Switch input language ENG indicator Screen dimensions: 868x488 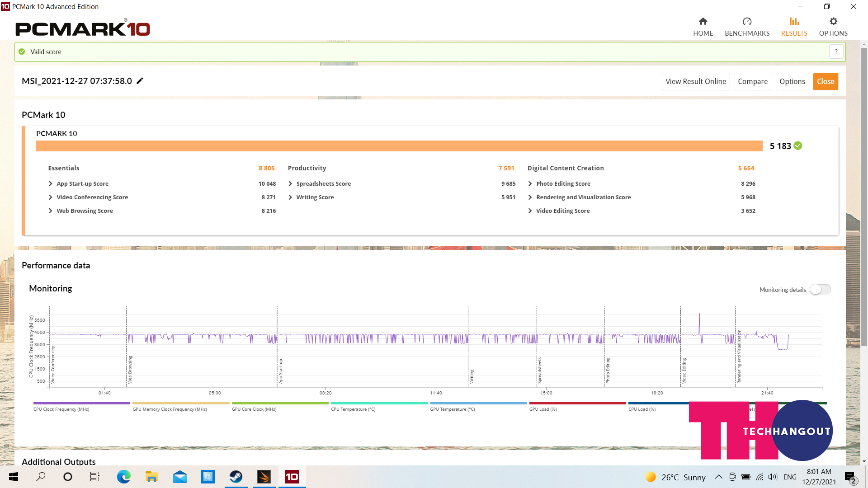[790, 477]
